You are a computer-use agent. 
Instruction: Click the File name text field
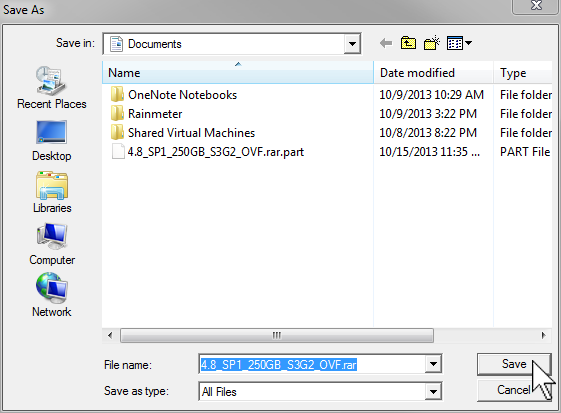pos(312,364)
